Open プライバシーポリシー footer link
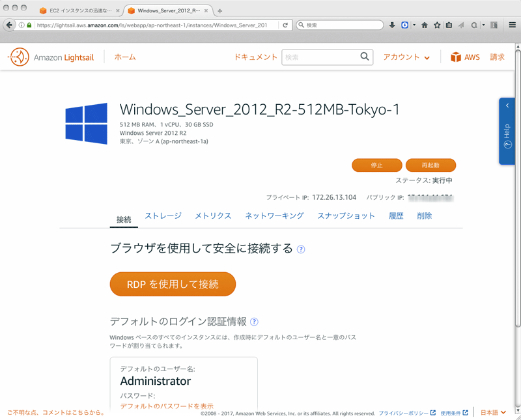 (407, 413)
